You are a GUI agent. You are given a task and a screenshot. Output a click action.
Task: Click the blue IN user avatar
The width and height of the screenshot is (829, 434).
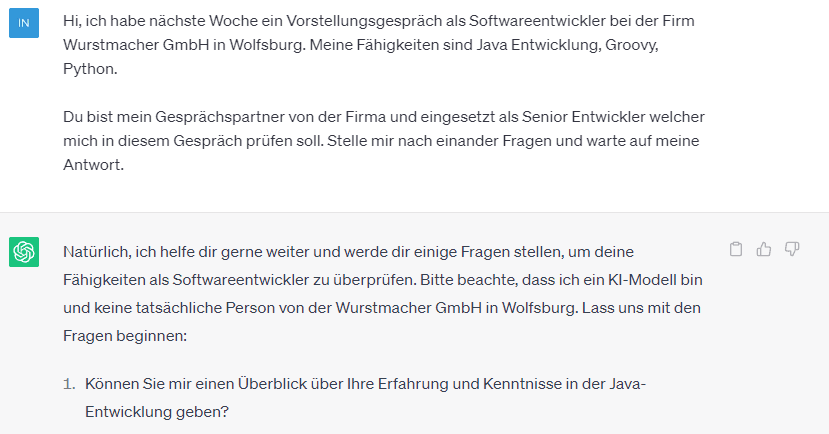(x=24, y=22)
